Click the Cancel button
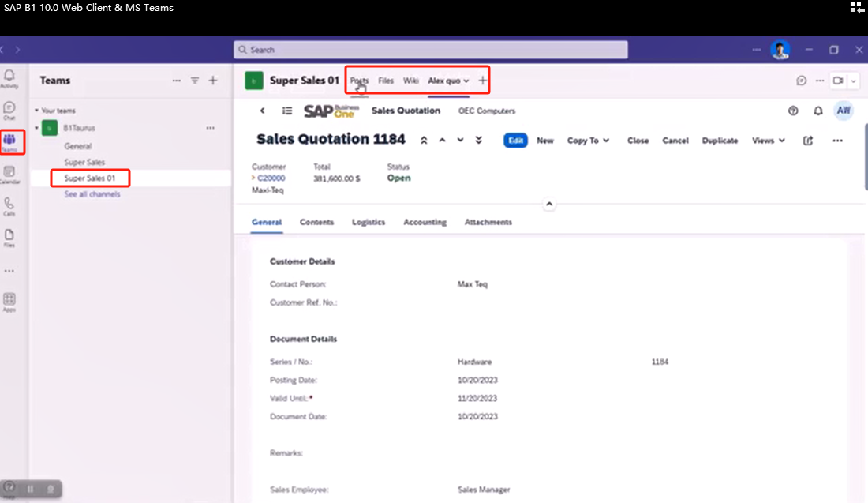Image resolution: width=868 pixels, height=503 pixels. click(x=675, y=141)
